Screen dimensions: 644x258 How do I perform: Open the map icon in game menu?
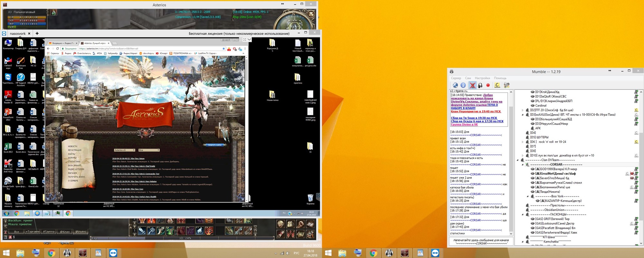[x=300, y=233]
